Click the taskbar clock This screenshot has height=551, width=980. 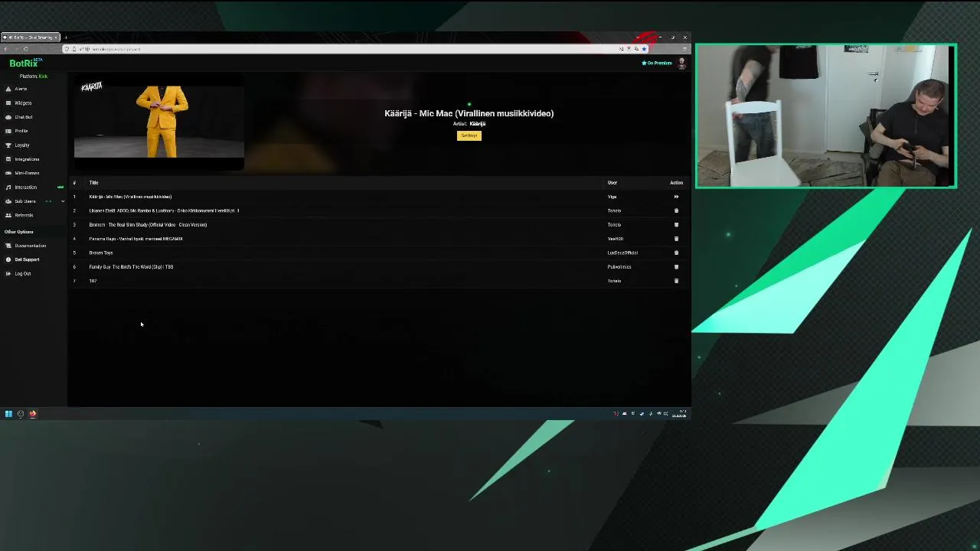point(679,414)
